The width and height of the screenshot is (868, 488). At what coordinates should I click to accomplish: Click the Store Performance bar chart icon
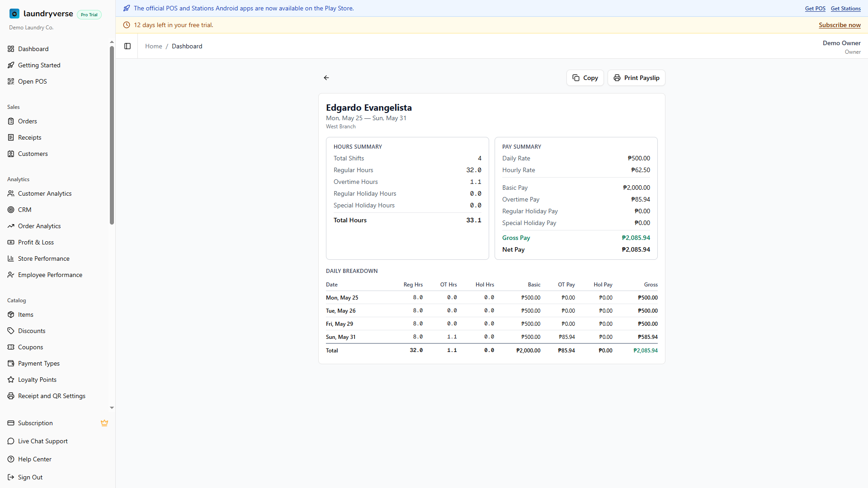coord(11,258)
